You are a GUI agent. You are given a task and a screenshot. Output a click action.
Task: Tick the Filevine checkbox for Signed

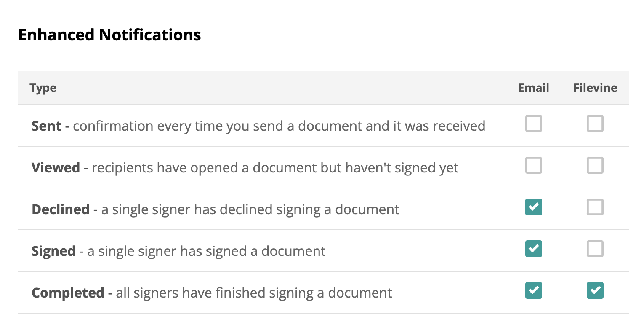(x=595, y=249)
